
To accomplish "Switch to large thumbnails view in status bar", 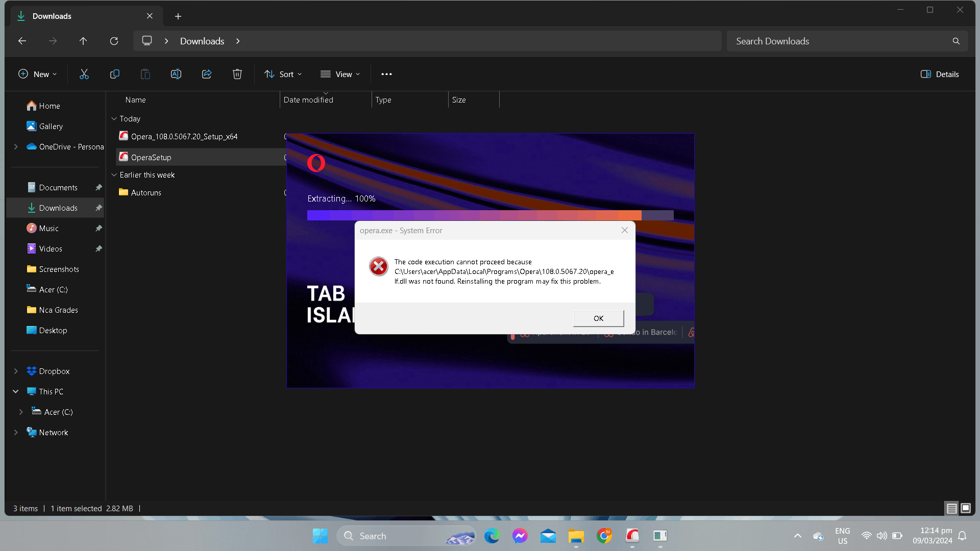I will [966, 508].
